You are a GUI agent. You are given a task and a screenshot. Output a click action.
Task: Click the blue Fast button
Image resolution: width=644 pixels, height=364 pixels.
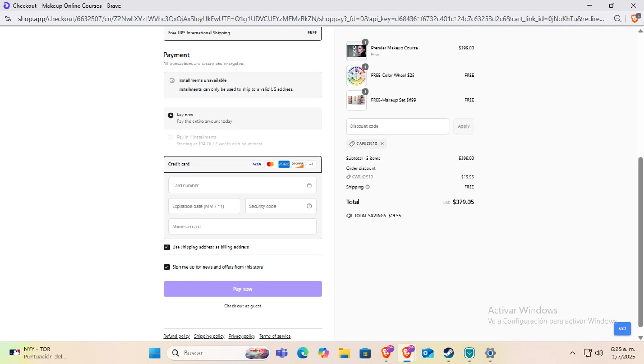(x=622, y=329)
